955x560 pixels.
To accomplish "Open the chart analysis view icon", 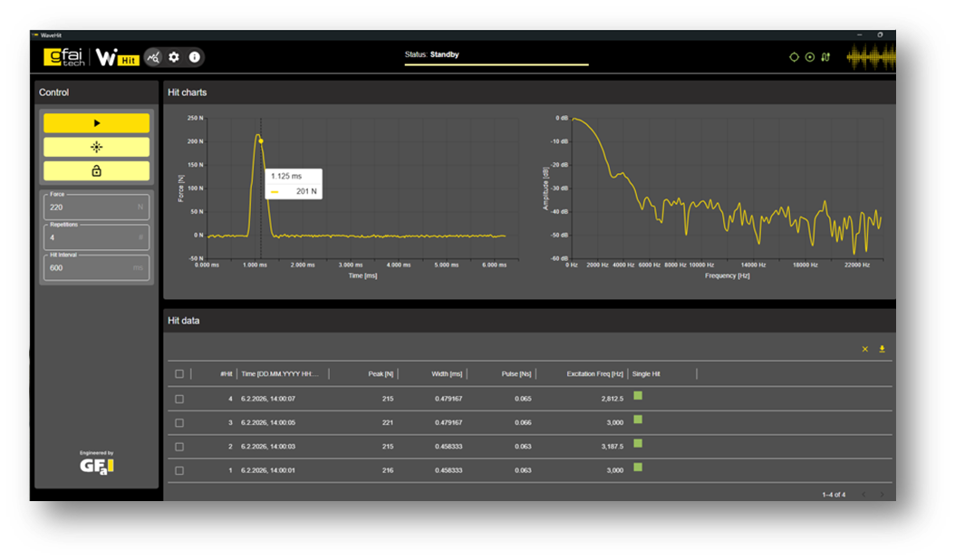I will [x=153, y=57].
